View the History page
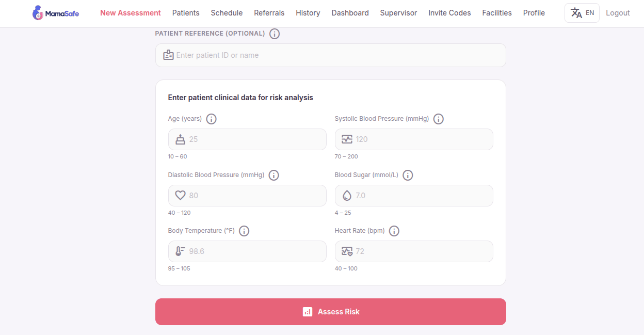The image size is (644, 335). click(x=308, y=13)
